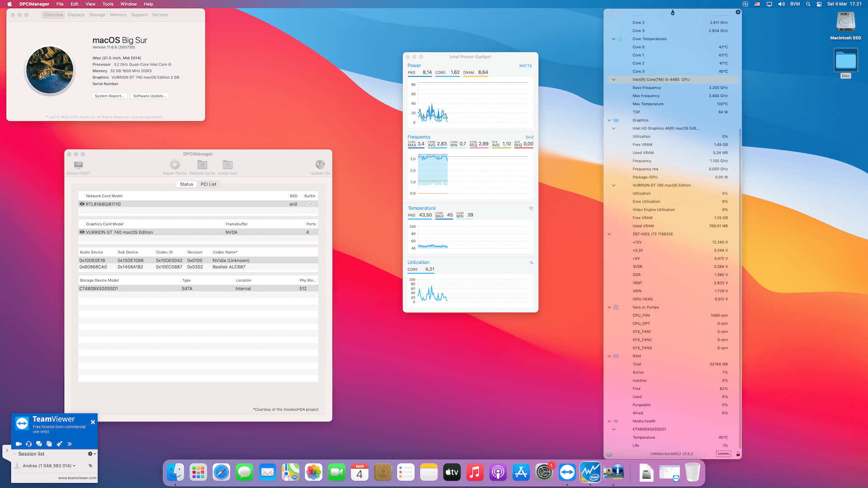Open the File menu in the menu bar

click(x=60, y=4)
